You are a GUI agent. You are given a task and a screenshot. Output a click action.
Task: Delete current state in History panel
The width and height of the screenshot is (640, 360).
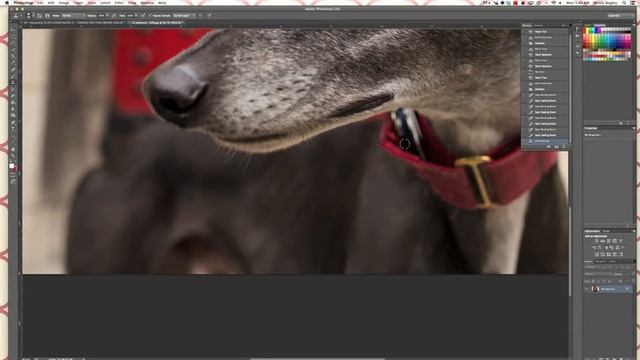564,147
